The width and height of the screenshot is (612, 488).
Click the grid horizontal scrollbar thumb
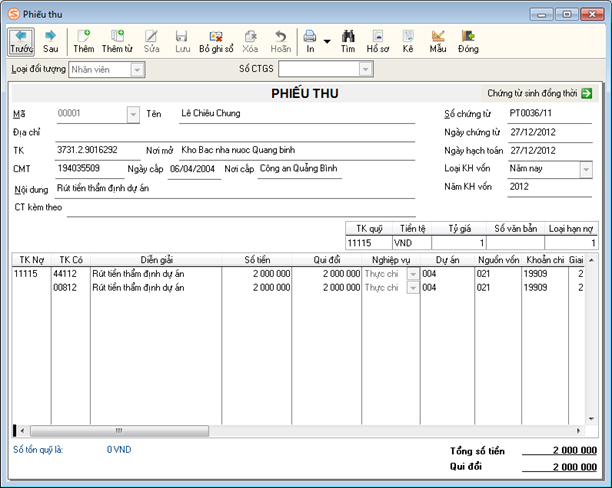tap(119, 431)
